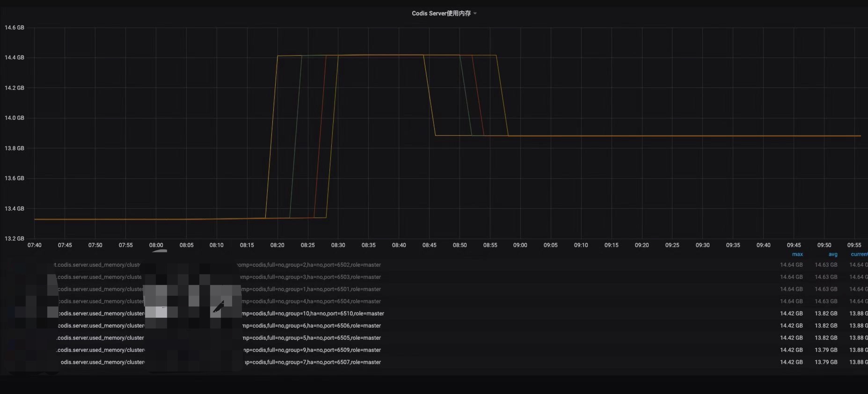Click max value 14.42 GB in port=6507 row
Image resolution: width=868 pixels, height=394 pixels.
[791, 362]
